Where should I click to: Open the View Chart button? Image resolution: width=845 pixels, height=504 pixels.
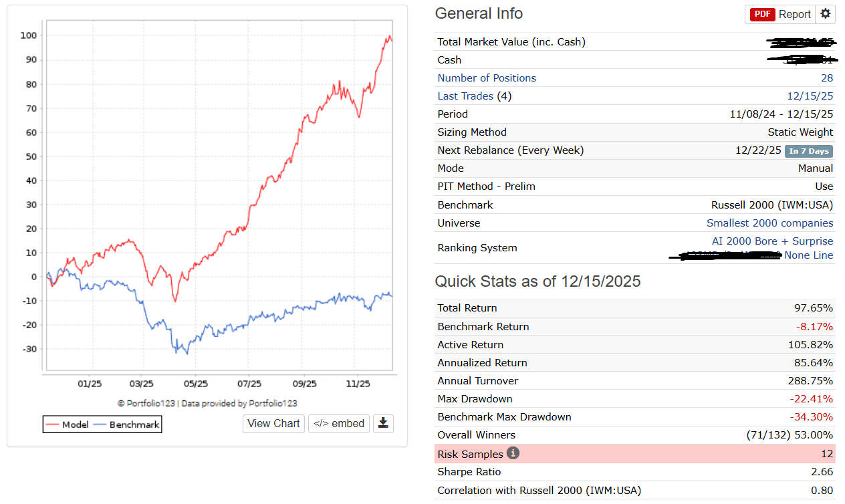(273, 423)
